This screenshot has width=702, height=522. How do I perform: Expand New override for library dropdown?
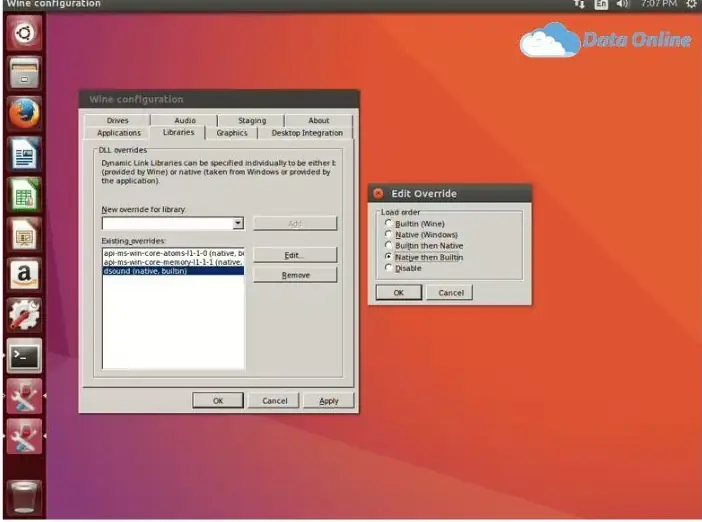point(238,223)
